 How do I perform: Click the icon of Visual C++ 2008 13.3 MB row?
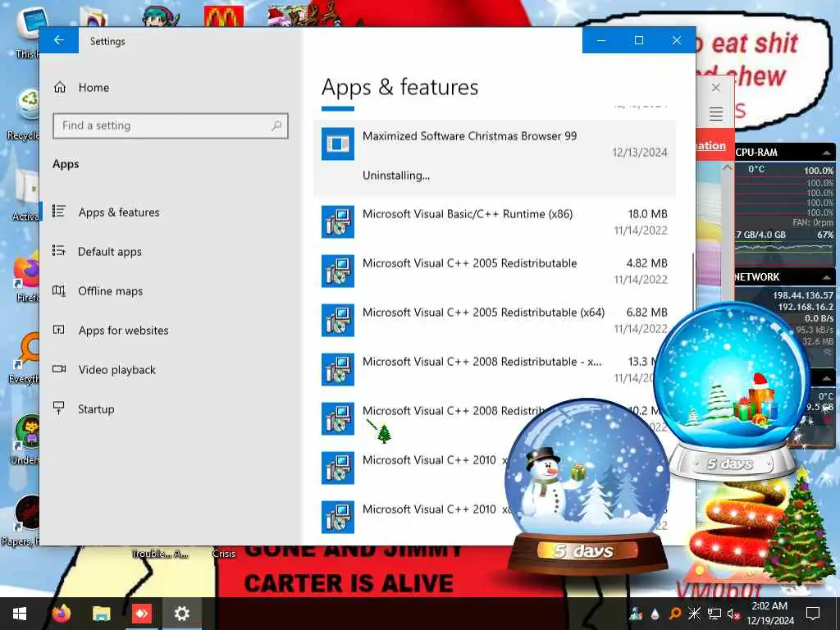tap(337, 370)
